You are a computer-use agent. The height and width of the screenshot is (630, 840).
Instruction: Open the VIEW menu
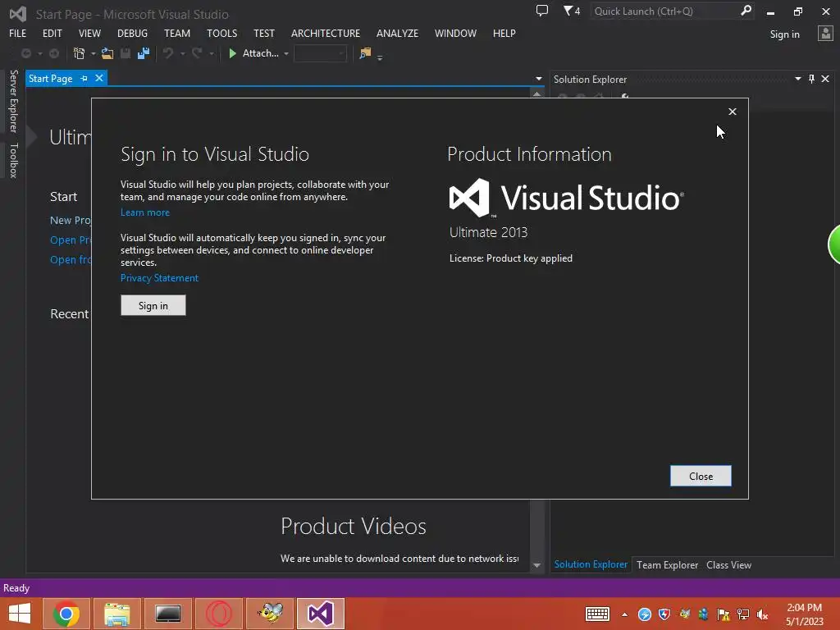pyautogui.click(x=89, y=33)
